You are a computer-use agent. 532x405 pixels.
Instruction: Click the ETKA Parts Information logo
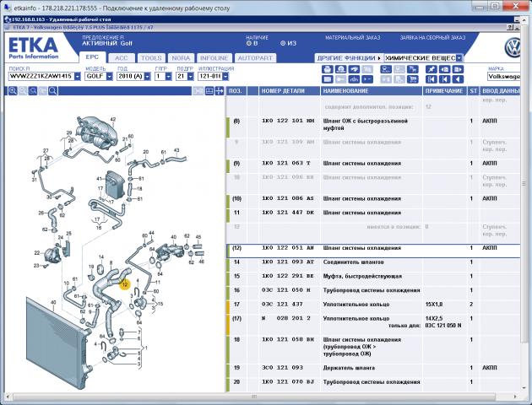tap(33, 48)
